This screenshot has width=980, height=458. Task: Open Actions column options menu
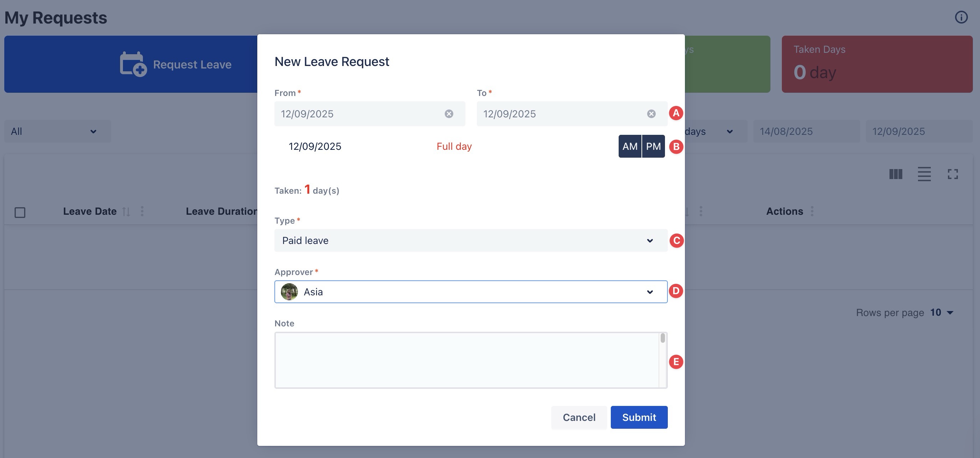click(x=812, y=211)
